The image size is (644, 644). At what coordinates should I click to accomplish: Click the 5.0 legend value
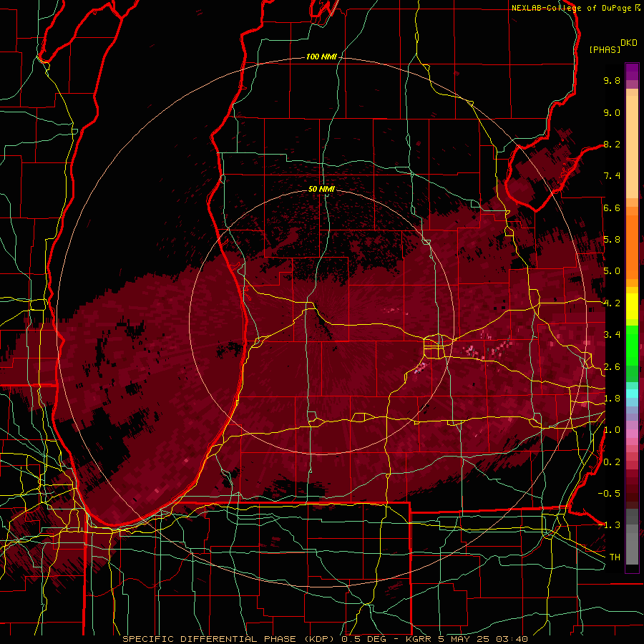pyautogui.click(x=612, y=271)
